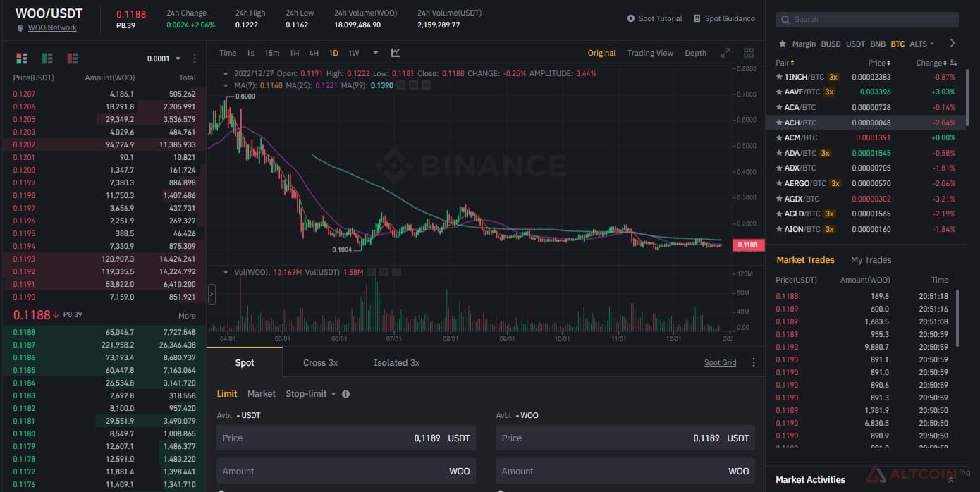Open Spot Grid link

720,362
